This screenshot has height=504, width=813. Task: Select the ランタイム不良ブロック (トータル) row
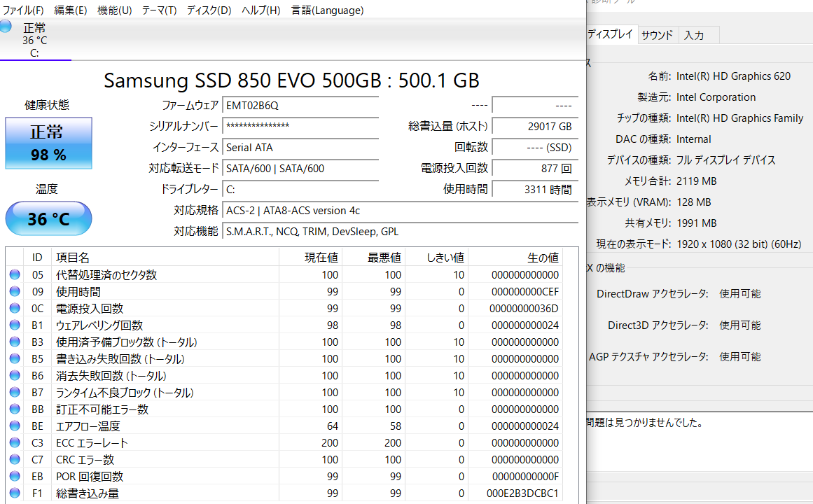coord(284,393)
